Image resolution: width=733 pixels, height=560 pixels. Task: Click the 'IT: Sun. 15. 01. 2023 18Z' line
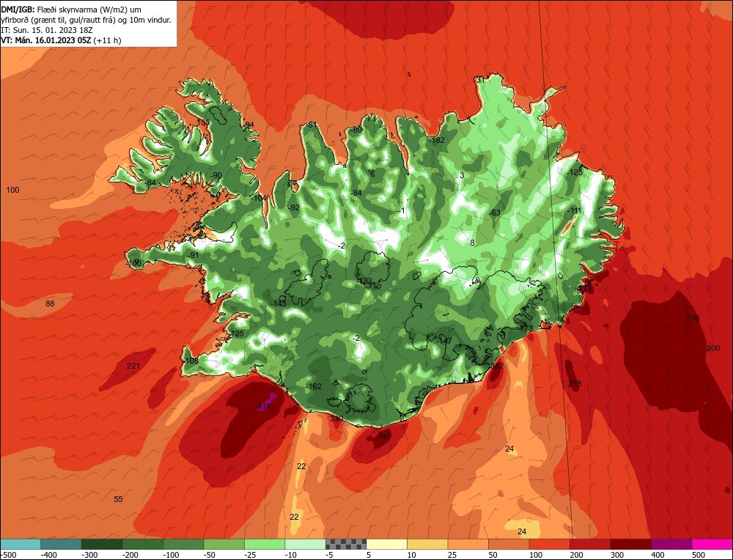(47, 30)
